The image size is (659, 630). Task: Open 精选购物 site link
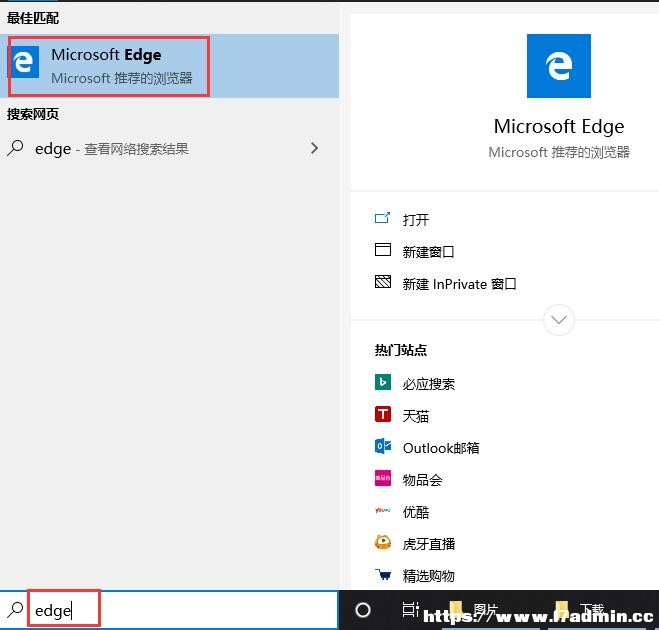point(428,576)
